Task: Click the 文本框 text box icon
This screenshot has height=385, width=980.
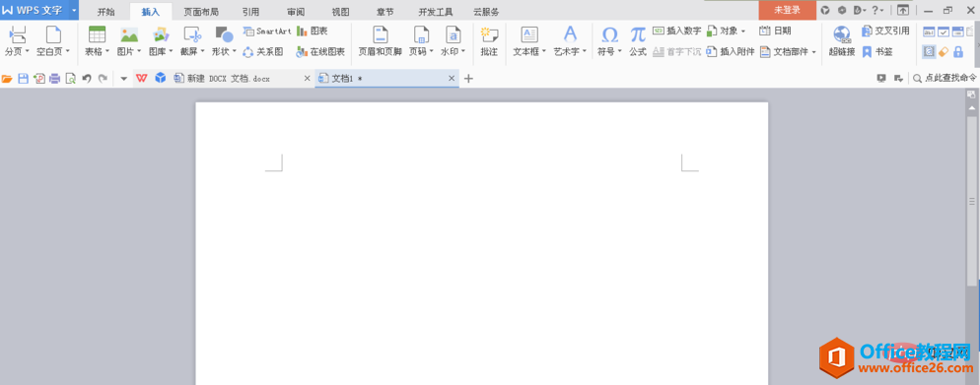Action: [x=529, y=34]
